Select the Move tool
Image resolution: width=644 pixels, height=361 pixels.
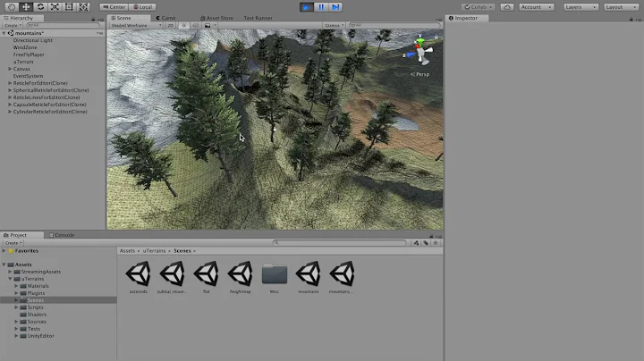[x=25, y=7]
